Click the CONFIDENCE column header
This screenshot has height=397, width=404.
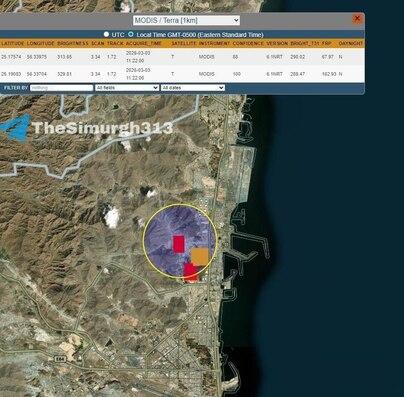point(248,43)
